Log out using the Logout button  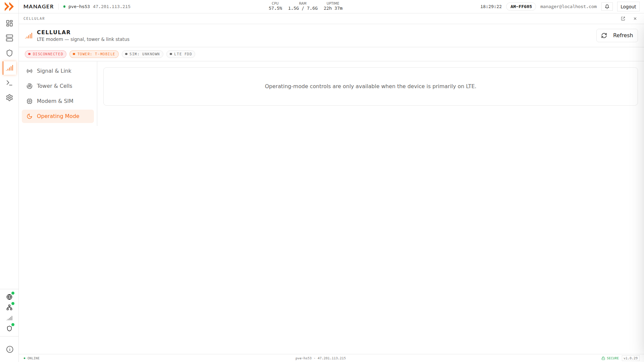point(628,7)
